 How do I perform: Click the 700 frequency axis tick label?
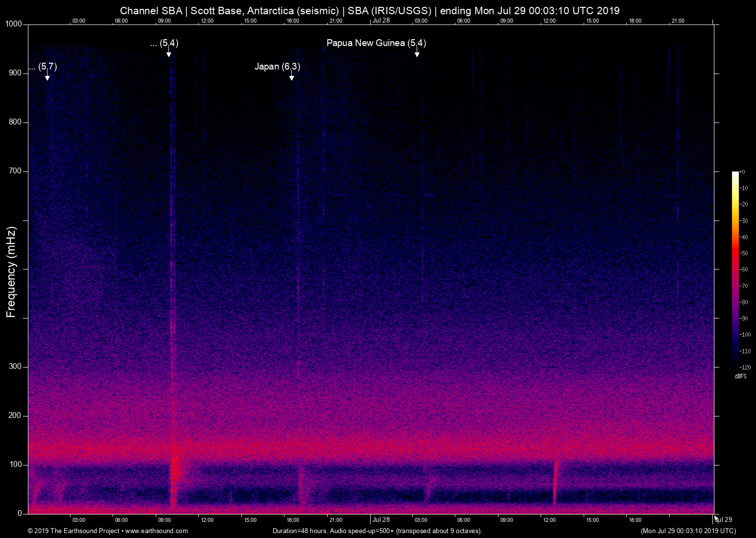coord(15,171)
